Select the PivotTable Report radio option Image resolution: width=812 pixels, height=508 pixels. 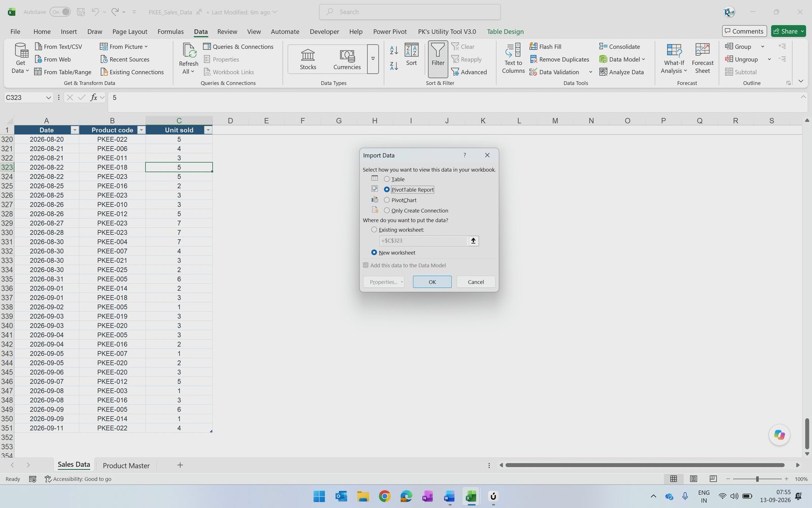pos(387,189)
